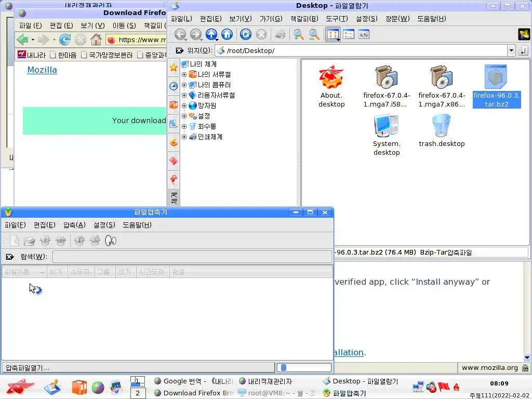Click the 국가망정보쎈터 bookmark
The width and height of the screenshot is (532, 399).
[107, 55]
